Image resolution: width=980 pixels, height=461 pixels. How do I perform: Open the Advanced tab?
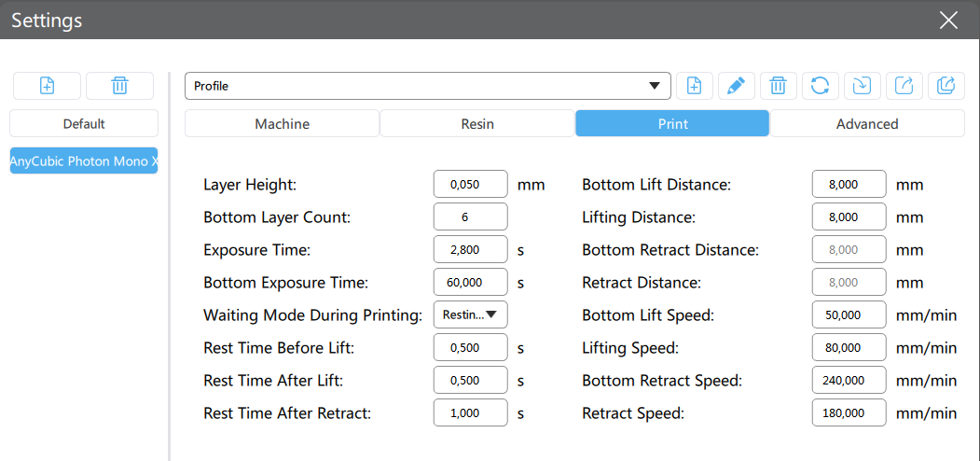point(867,124)
